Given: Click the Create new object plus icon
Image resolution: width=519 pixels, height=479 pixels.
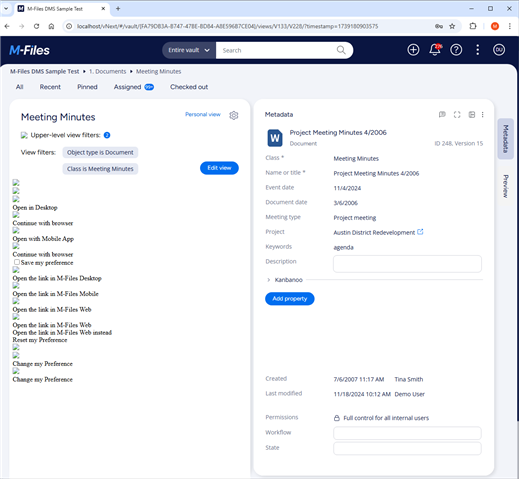Looking at the screenshot, I should [x=413, y=50].
